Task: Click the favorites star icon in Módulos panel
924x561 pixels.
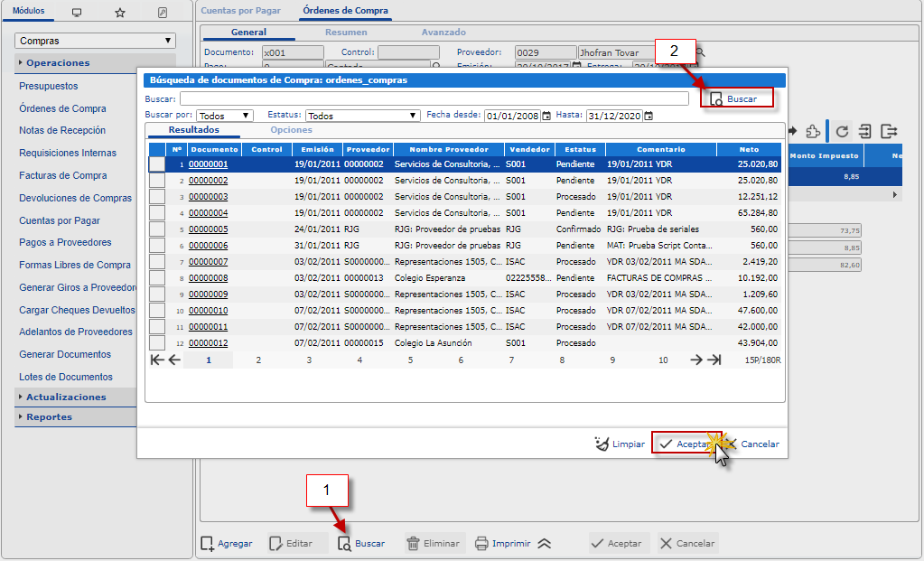Action: coord(119,13)
